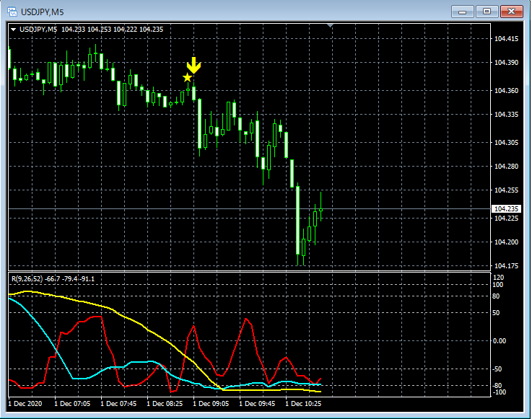The height and width of the screenshot is (419, 532).
Task: Click the yellow star marker on chart
Action: pos(188,77)
